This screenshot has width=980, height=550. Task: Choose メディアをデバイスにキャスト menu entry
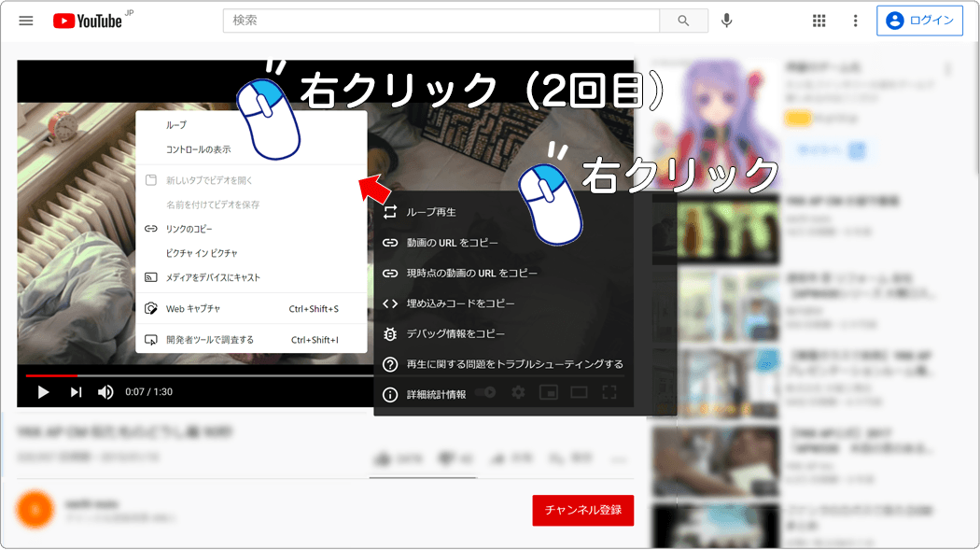[251, 277]
